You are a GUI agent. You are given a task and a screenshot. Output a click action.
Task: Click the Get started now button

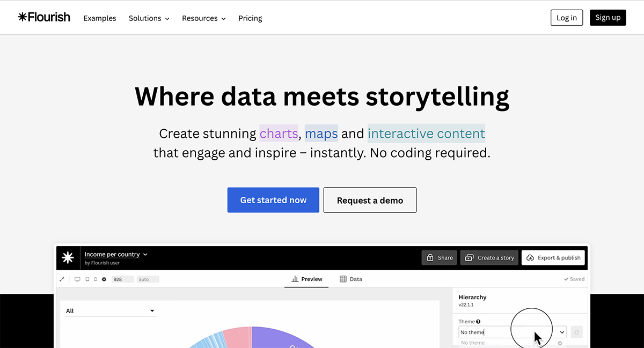click(273, 200)
